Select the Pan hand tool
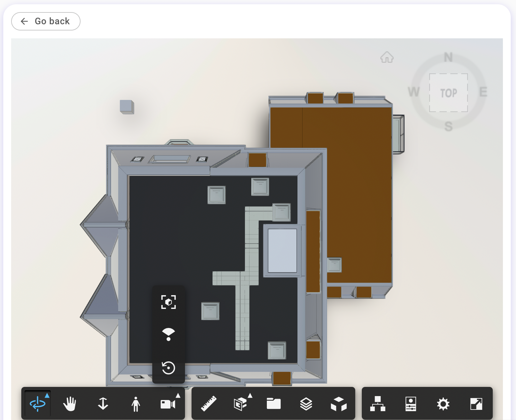This screenshot has height=420, width=516. pyautogui.click(x=70, y=404)
